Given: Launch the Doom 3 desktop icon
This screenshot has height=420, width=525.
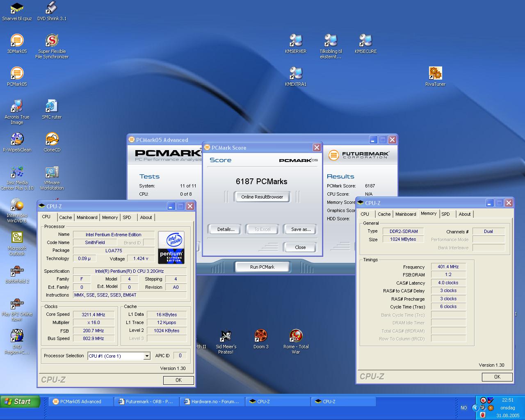Looking at the screenshot, I should (x=261, y=339).
